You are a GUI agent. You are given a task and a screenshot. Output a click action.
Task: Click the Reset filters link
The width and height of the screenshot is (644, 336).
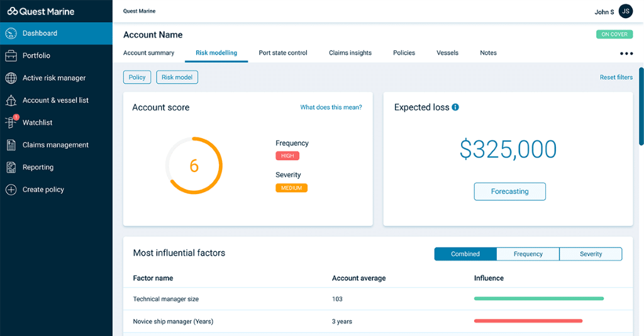(x=616, y=77)
